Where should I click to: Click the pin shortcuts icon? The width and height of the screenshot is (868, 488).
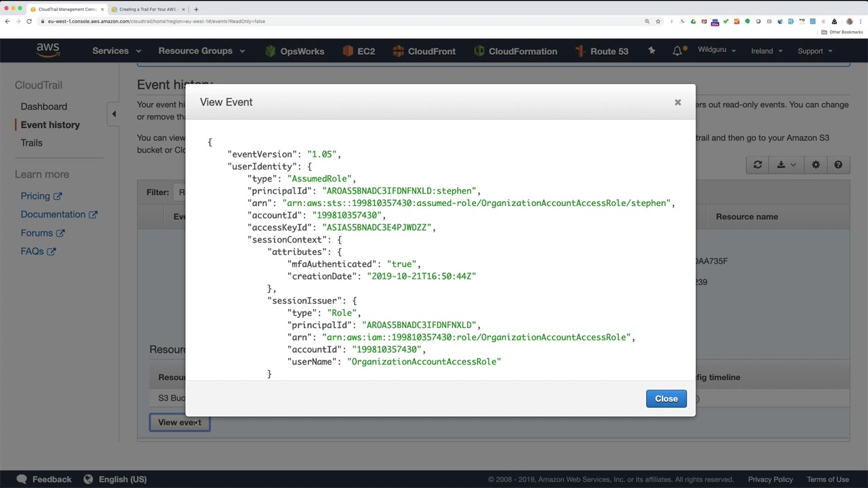coord(652,51)
